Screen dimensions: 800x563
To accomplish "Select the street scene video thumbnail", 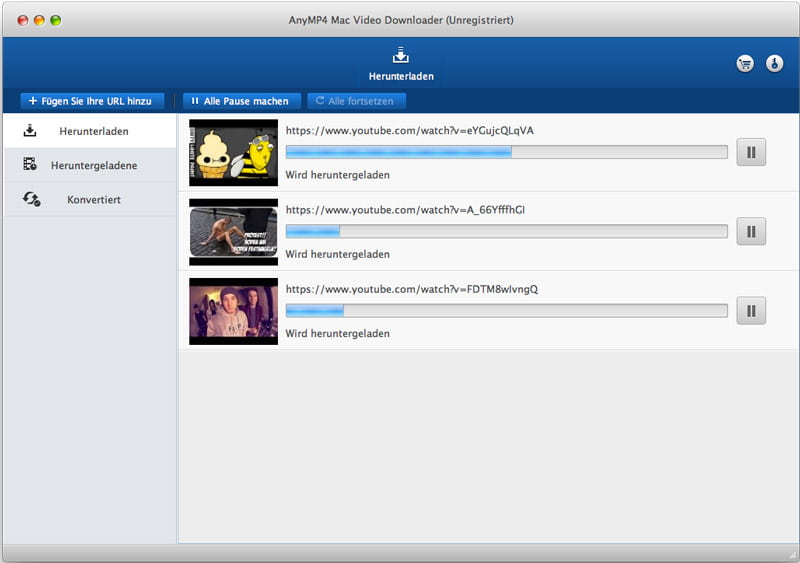I will point(234,232).
